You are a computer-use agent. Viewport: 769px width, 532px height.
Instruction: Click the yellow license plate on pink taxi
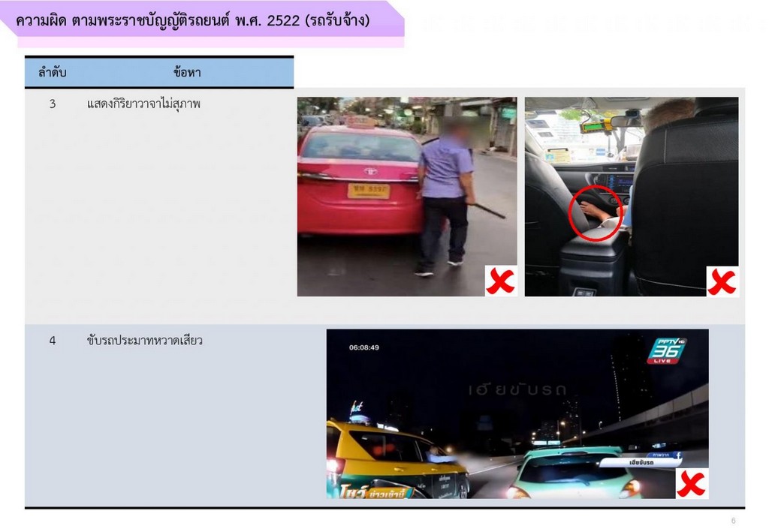368,191
